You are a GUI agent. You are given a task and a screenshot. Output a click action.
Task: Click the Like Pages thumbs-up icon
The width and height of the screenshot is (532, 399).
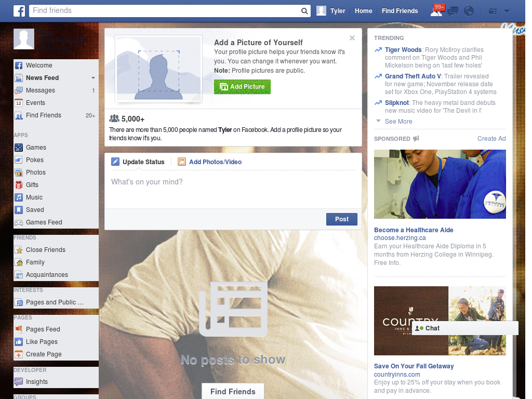click(x=19, y=342)
